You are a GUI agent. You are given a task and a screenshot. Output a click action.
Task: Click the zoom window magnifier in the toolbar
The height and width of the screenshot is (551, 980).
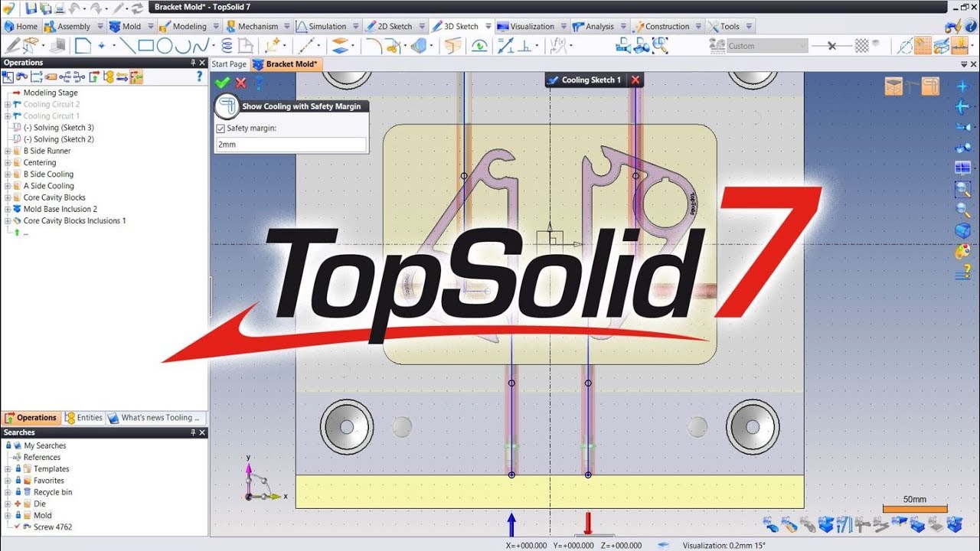[x=659, y=45]
